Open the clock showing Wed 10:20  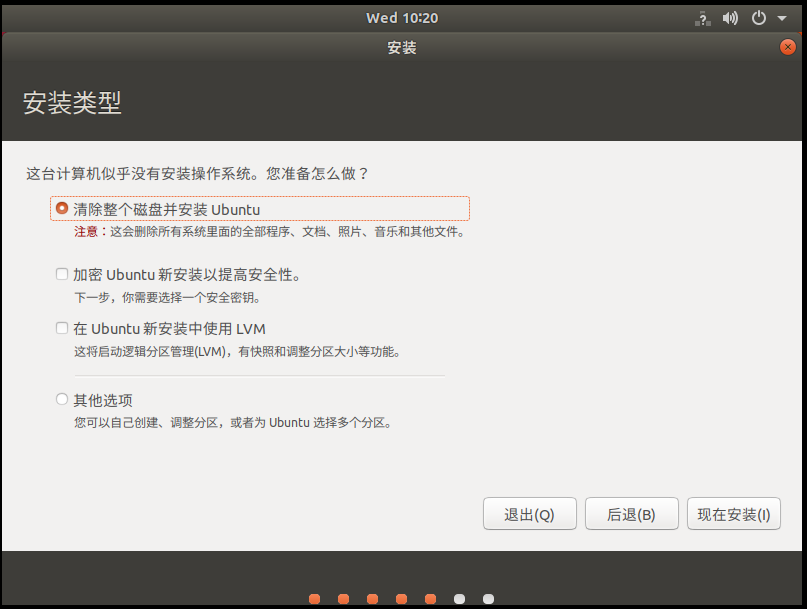[x=402, y=18]
